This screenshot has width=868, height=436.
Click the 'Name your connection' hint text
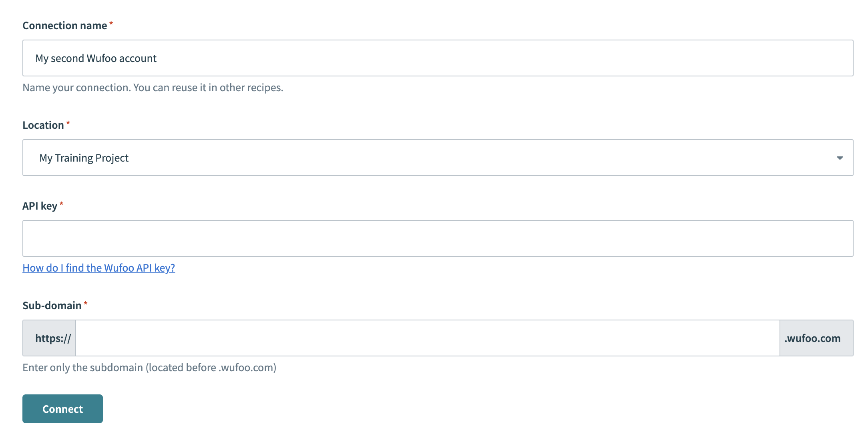pos(153,88)
